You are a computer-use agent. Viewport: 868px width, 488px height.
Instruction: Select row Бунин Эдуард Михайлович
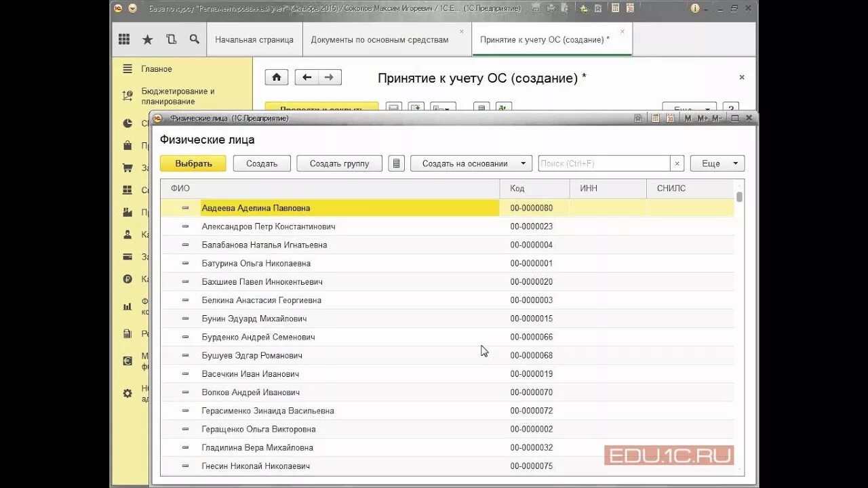[x=448, y=319]
